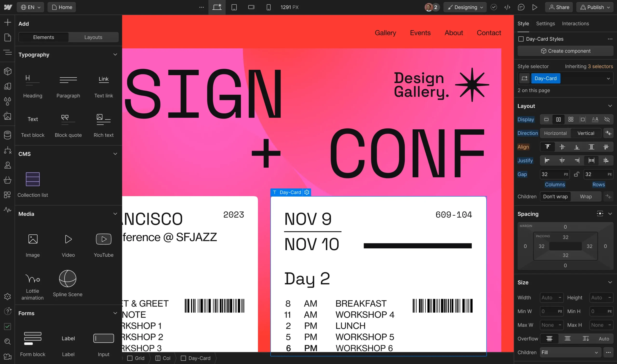Switch to the Layouts tab in Add panel
Screen dimensions: 617x364
click(93, 37)
